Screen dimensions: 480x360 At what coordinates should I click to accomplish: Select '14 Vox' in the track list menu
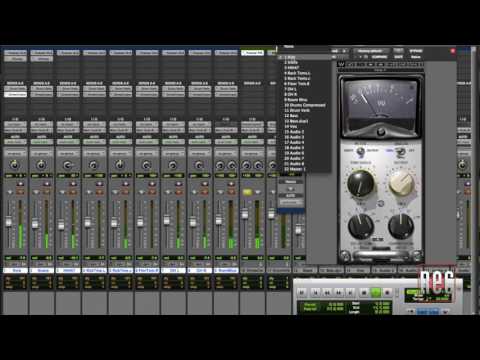291,126
